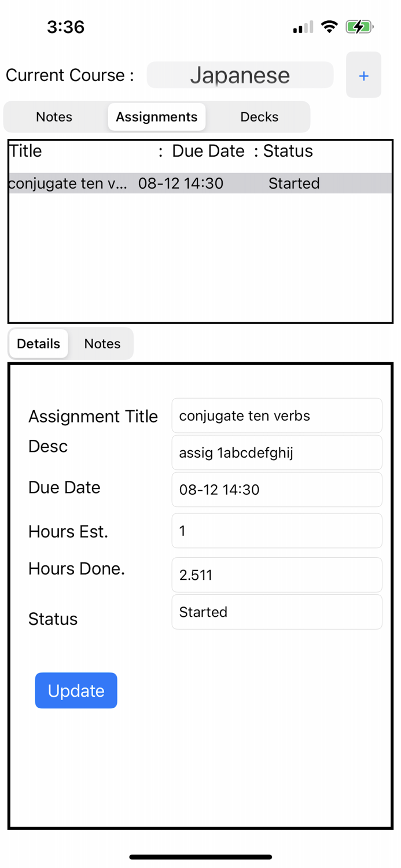The image size is (401, 868).
Task: Open the Japanese course selector
Action: [240, 75]
